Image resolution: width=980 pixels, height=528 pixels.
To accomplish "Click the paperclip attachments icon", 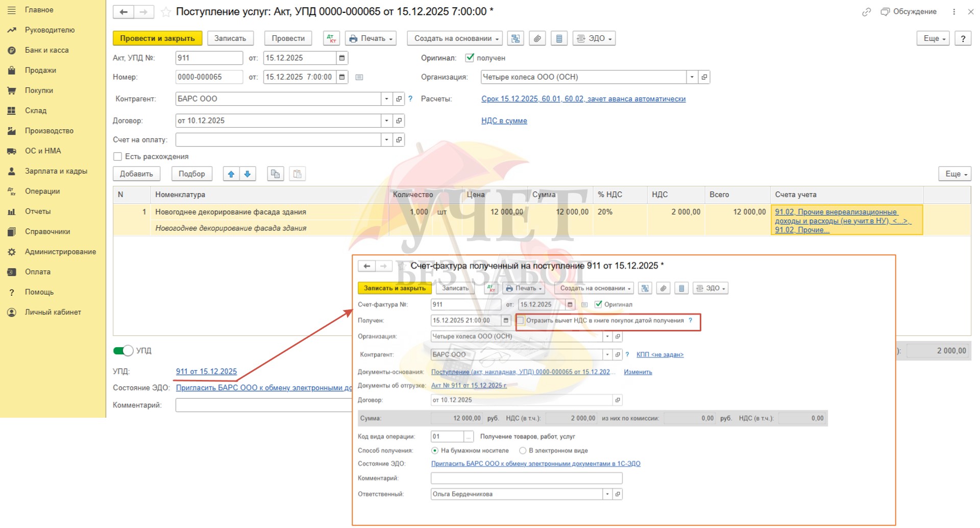I will click(x=537, y=38).
